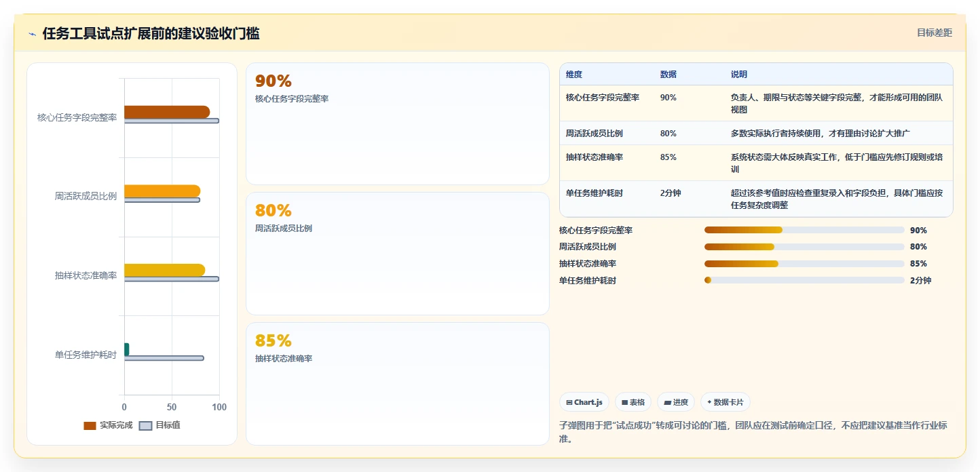Toggle the 目标值 legend color swatch
This screenshot has height=472, width=980.
pyautogui.click(x=145, y=425)
